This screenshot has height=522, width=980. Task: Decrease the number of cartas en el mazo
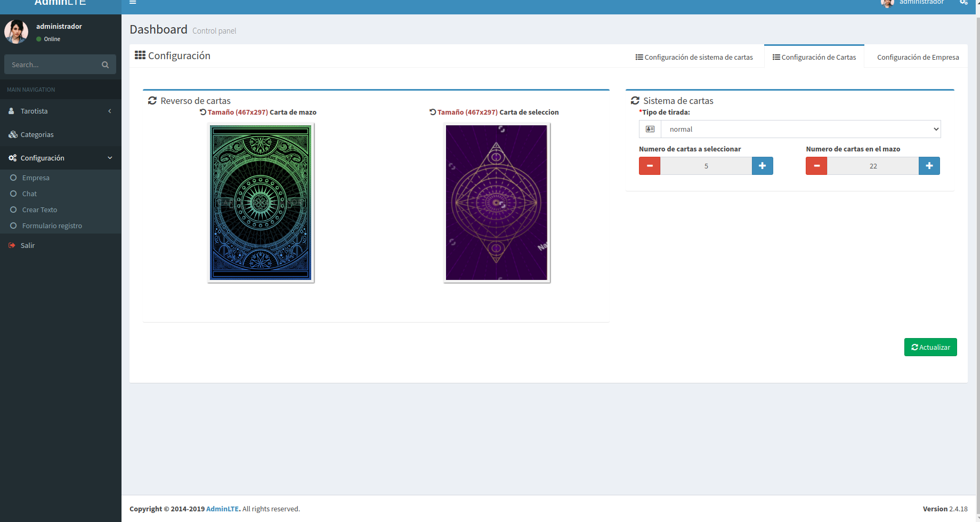(x=816, y=166)
